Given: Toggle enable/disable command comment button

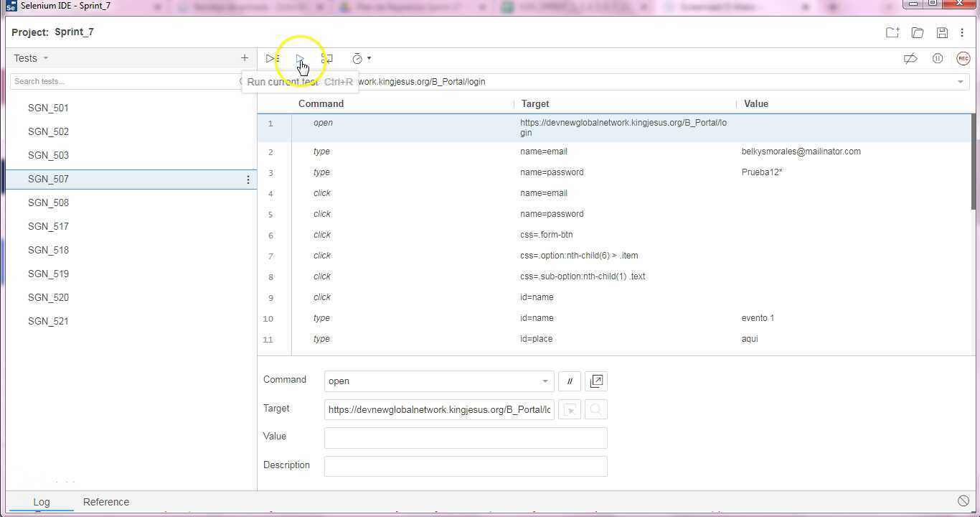Looking at the screenshot, I should [570, 381].
